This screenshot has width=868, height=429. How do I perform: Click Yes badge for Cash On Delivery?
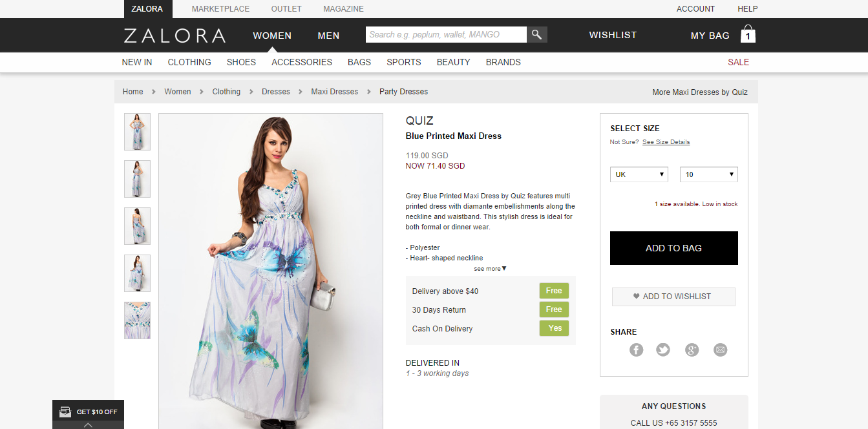pyautogui.click(x=554, y=328)
